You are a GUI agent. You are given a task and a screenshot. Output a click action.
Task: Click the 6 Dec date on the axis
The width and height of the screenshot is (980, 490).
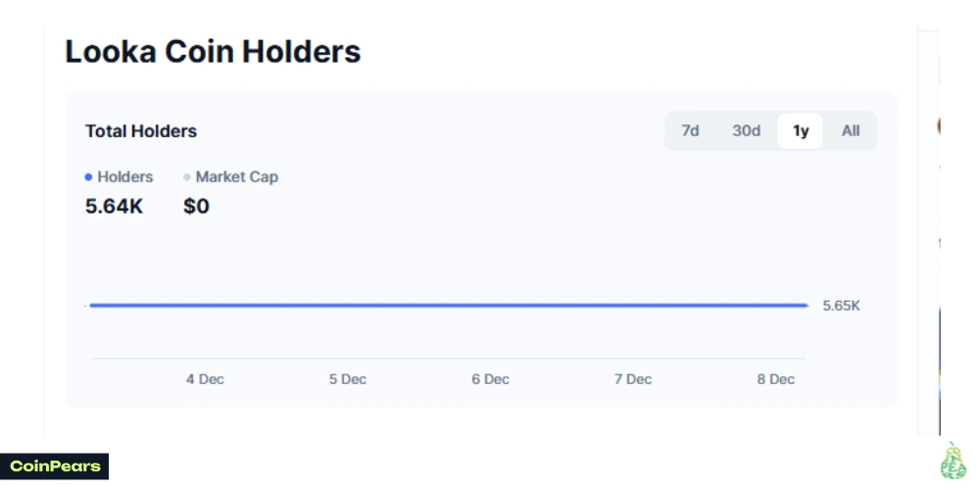[490, 379]
